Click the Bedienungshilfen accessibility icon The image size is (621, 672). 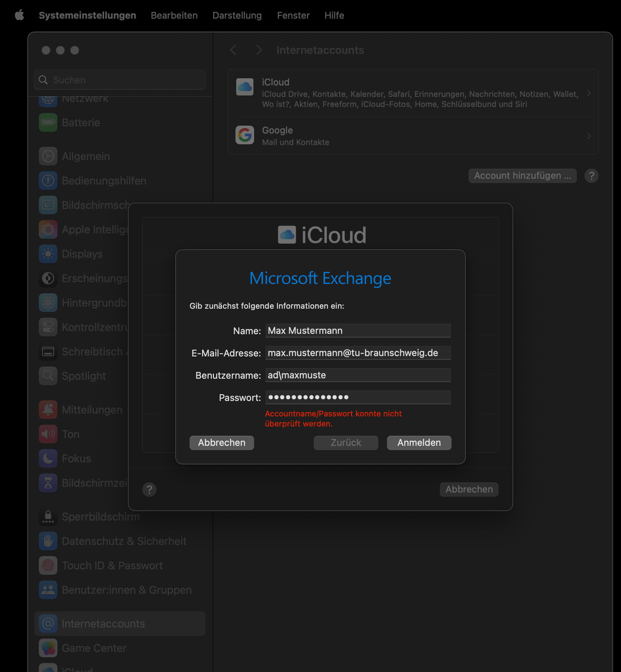tap(48, 181)
